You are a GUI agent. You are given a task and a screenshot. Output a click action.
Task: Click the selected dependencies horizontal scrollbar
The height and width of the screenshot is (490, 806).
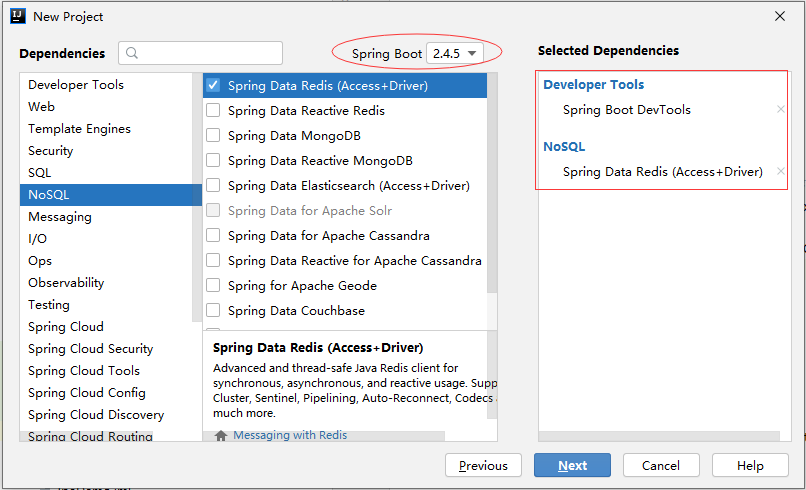coord(659,436)
